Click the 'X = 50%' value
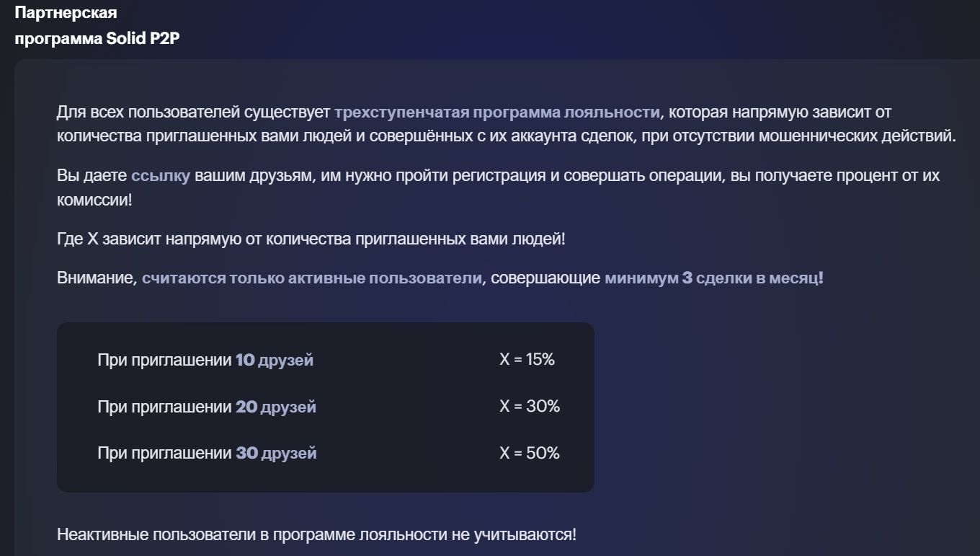 tap(530, 453)
